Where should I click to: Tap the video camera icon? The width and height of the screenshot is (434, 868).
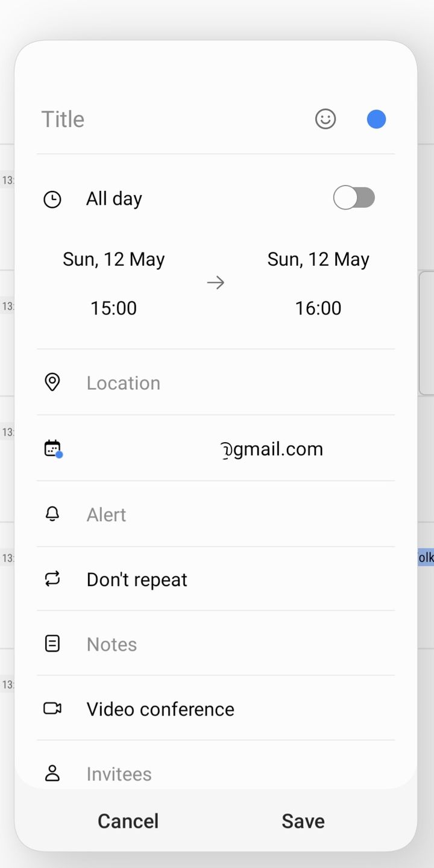[x=52, y=708]
